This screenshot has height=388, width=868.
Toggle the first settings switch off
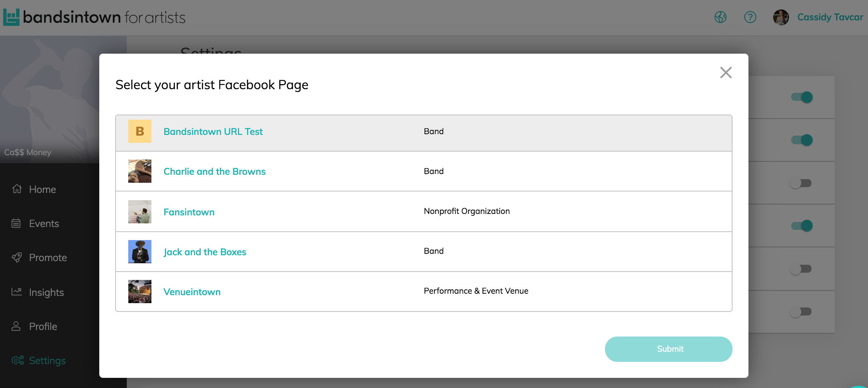pyautogui.click(x=802, y=97)
